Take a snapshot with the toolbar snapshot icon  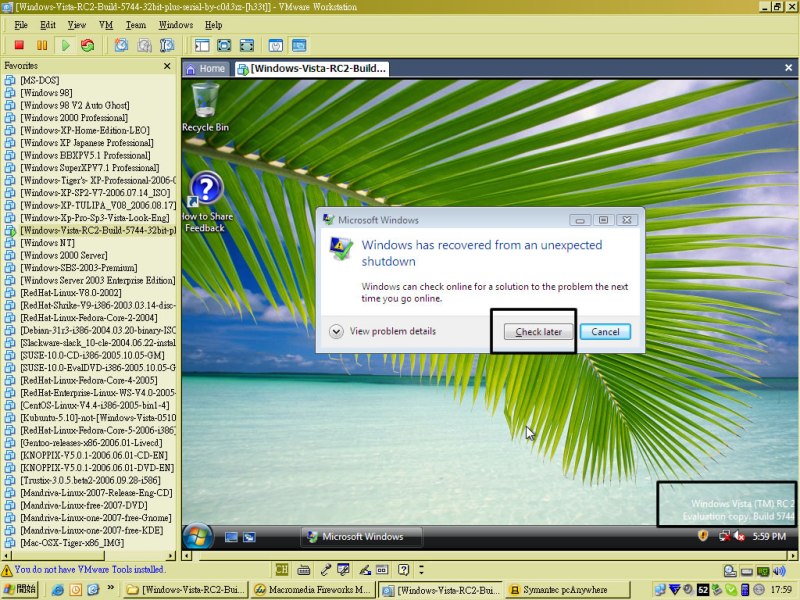click(121, 45)
